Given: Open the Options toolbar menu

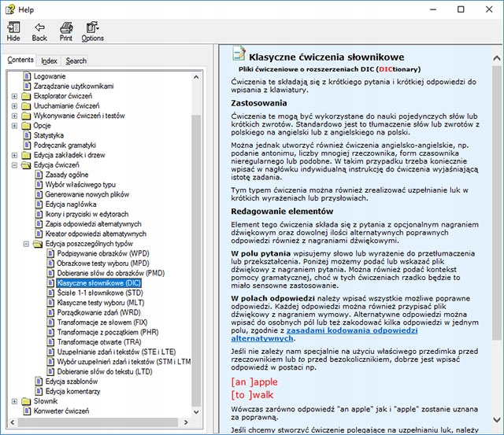Looking at the screenshot, I should tap(92, 31).
